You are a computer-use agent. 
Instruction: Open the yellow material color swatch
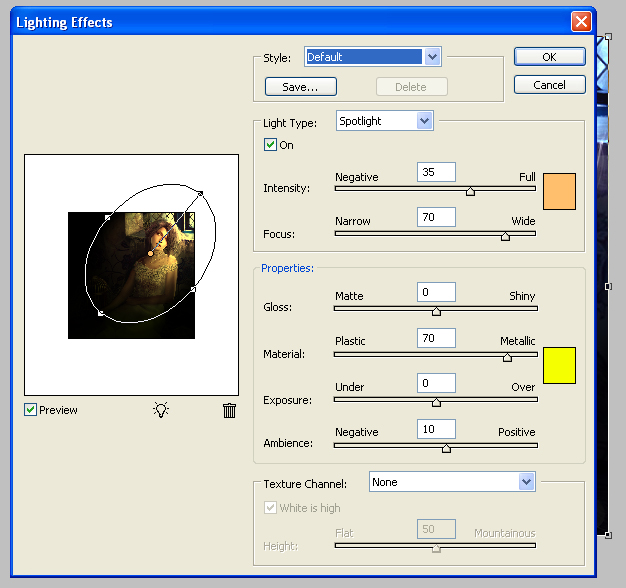click(x=559, y=365)
